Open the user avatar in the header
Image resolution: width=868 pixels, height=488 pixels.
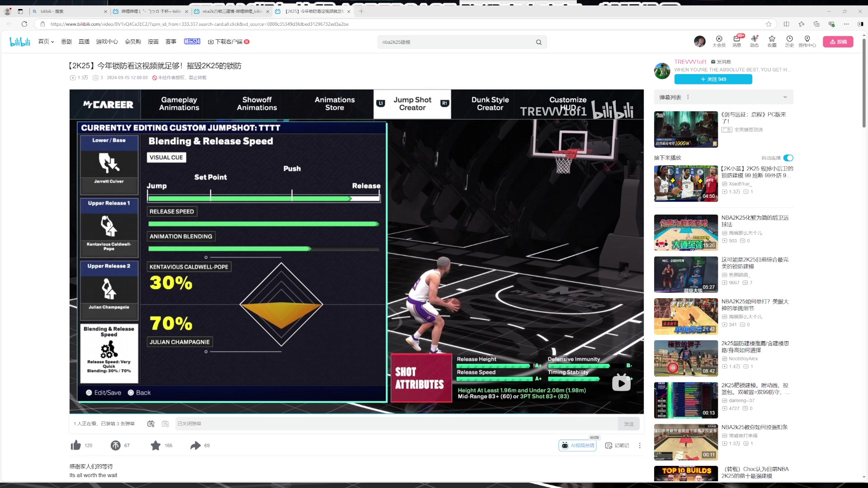point(700,42)
